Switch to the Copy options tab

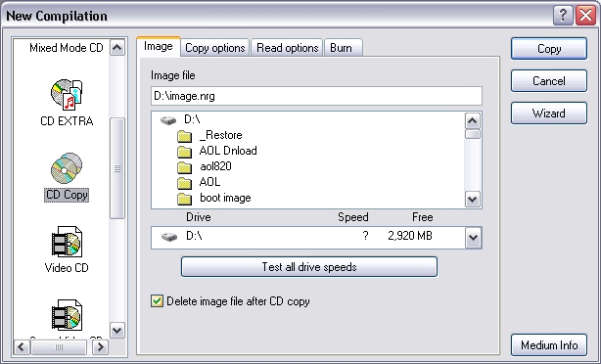pos(214,48)
